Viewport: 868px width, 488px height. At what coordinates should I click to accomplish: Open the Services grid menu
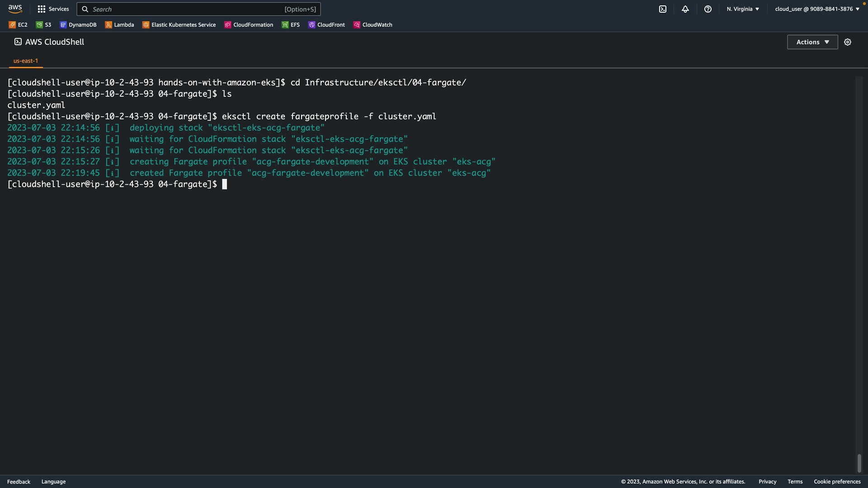point(53,9)
